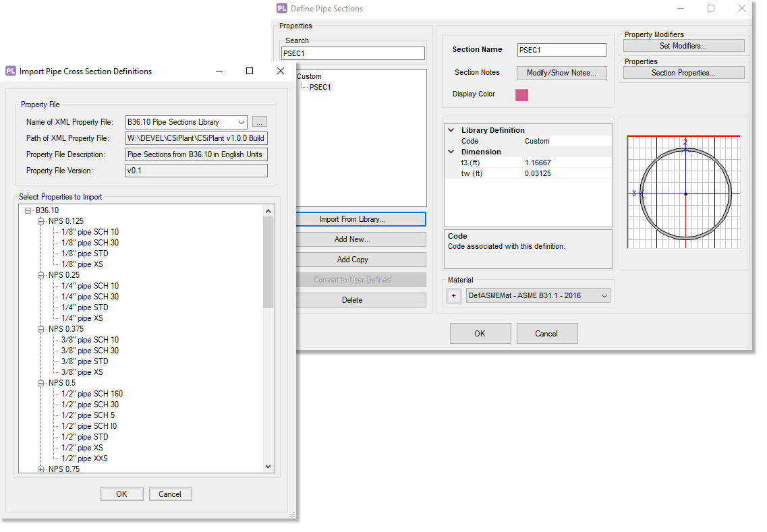
Task: Collapse the NPS 0.125 tree node
Action: click(x=41, y=221)
